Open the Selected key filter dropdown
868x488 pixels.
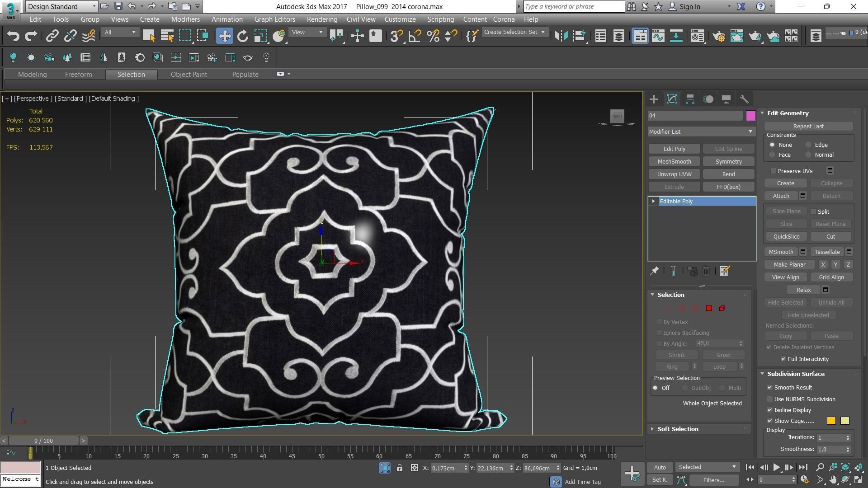coord(707,467)
